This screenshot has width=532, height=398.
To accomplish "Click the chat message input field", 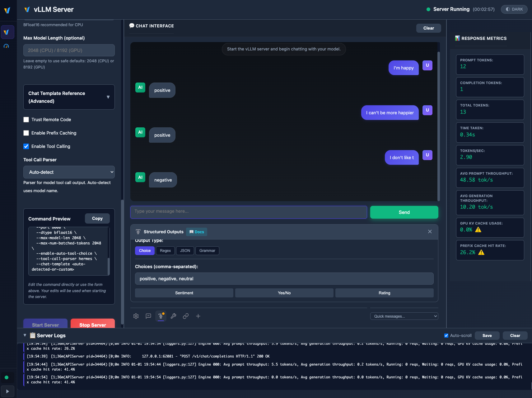I will [249, 212].
